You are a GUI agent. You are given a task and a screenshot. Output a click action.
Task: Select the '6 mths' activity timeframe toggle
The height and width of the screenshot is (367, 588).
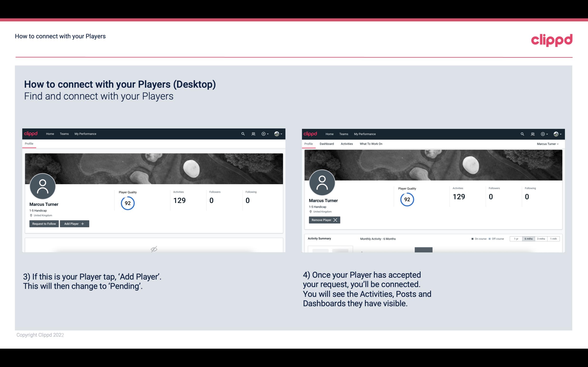coord(528,238)
